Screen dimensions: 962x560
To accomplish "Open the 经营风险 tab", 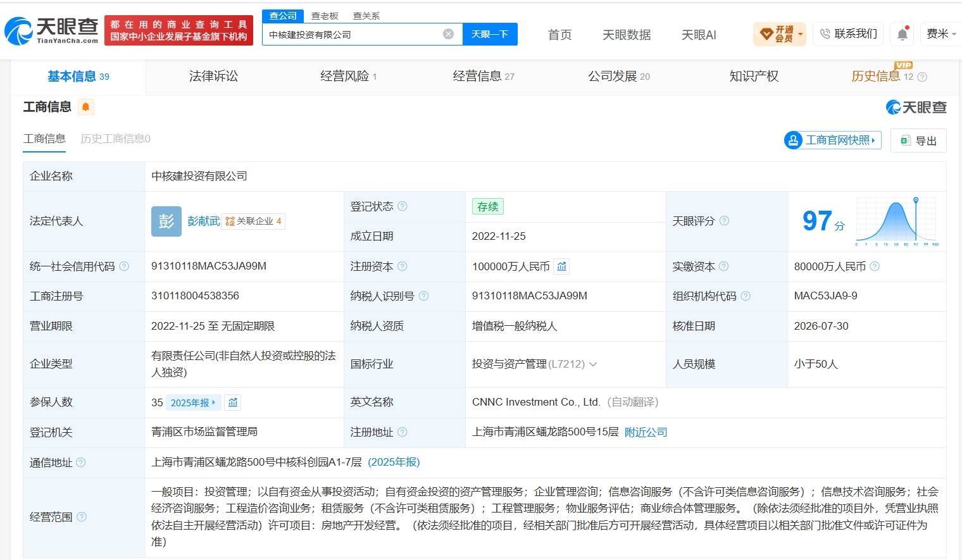I will click(x=348, y=77).
